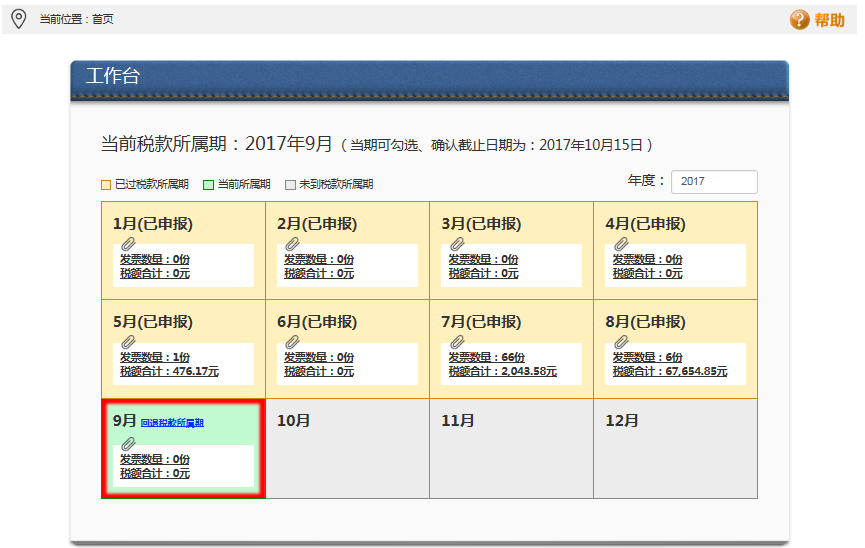Click the 12月 month cell
865x548 pixels.
coord(675,449)
